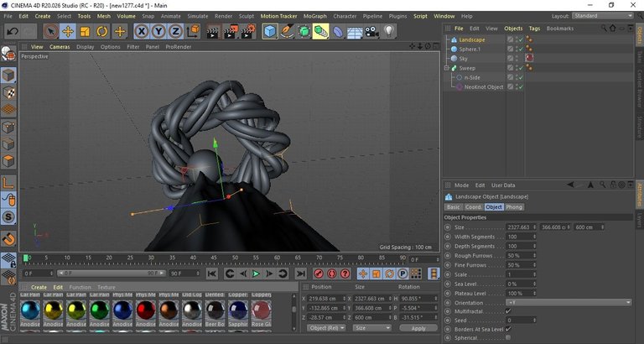Add a Cube primitive object
The image size is (644, 344).
[270, 31]
